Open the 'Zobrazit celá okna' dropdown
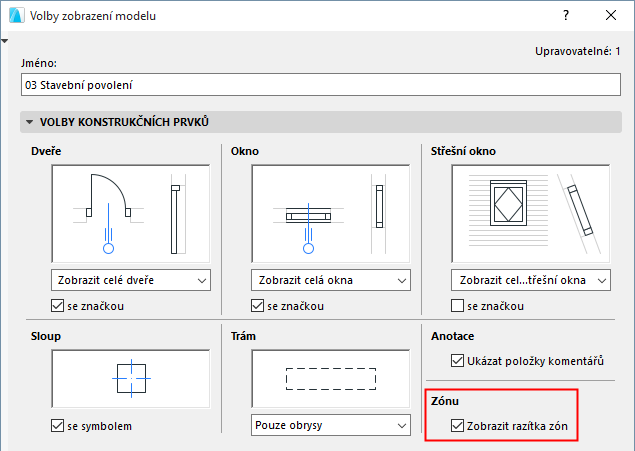 (330, 279)
